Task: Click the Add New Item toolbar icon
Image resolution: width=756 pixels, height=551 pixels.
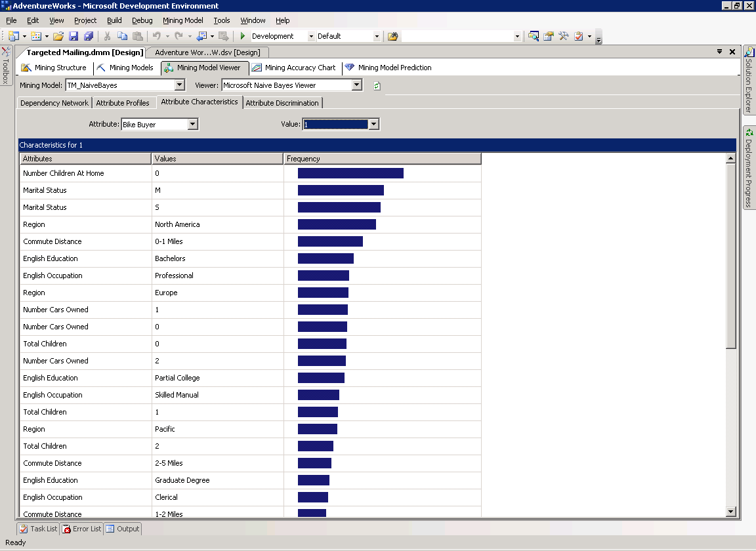Action: tap(36, 36)
